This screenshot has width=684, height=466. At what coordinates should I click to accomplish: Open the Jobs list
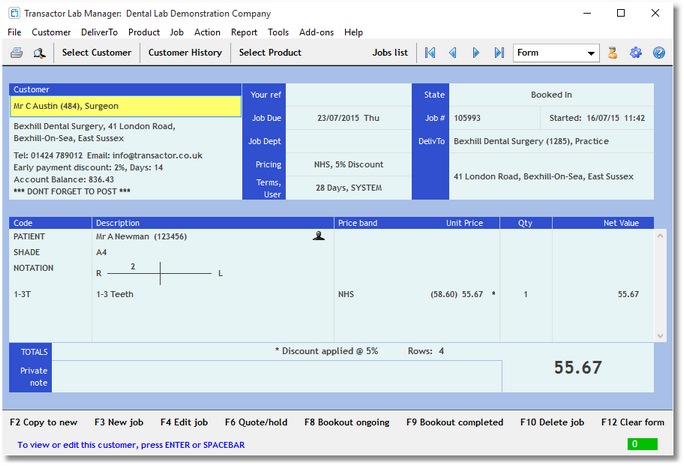click(390, 53)
